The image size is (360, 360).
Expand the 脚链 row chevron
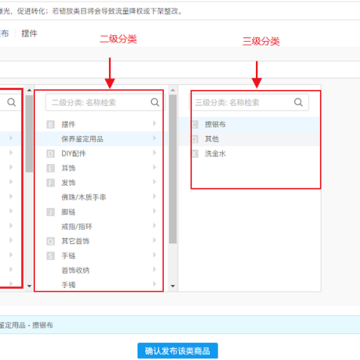[154, 211]
